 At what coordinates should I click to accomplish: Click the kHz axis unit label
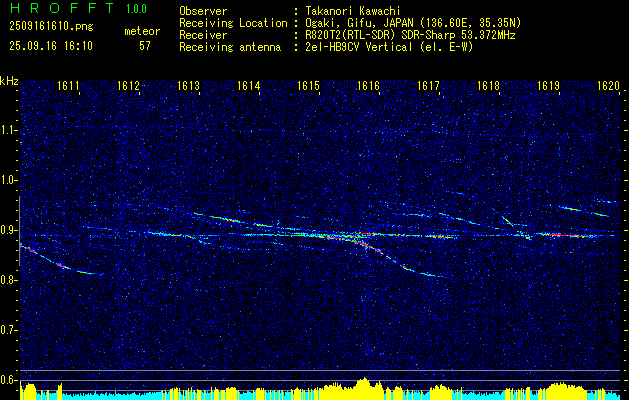pyautogui.click(x=9, y=81)
